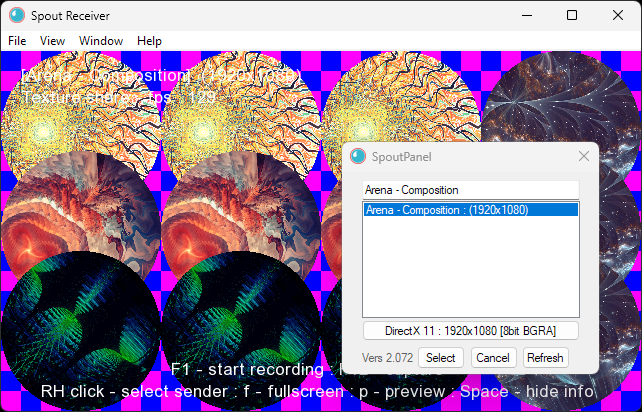Maximize the Spout Receiver window
This screenshot has width=642, height=412.
coord(572,15)
